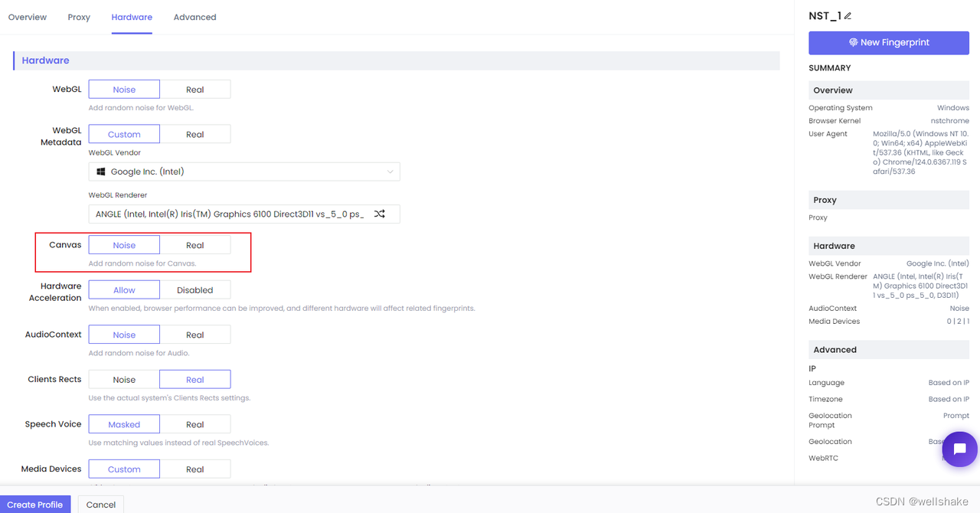The height and width of the screenshot is (513, 980).
Task: Click the Hardware section heading
Action: pos(45,60)
